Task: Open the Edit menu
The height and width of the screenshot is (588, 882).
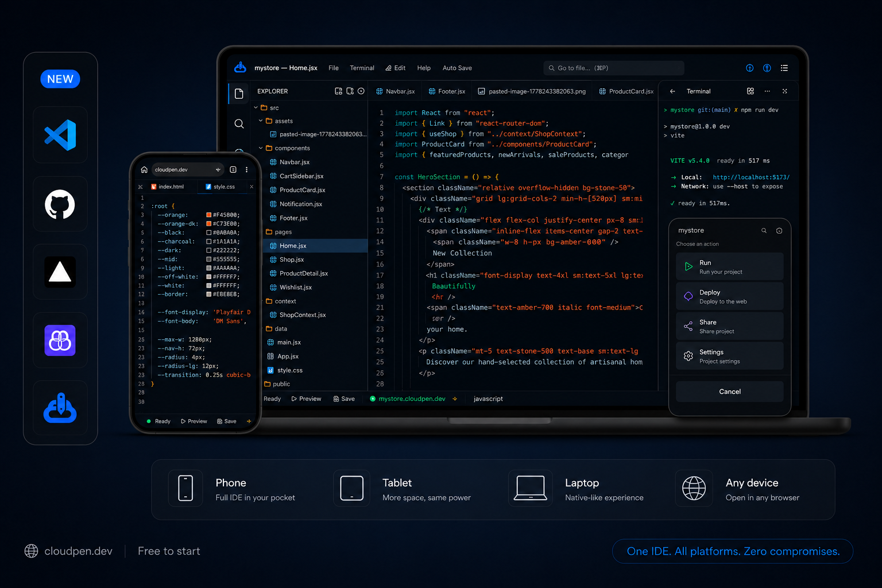Action: pyautogui.click(x=396, y=68)
